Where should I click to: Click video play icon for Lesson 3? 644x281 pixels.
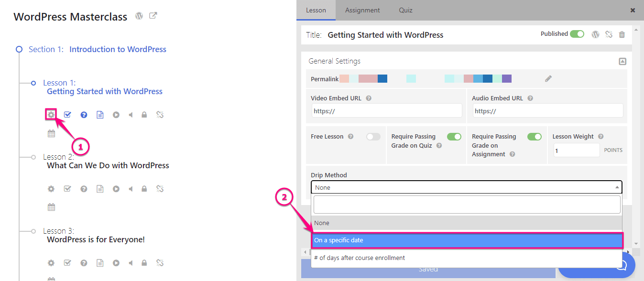click(x=116, y=263)
